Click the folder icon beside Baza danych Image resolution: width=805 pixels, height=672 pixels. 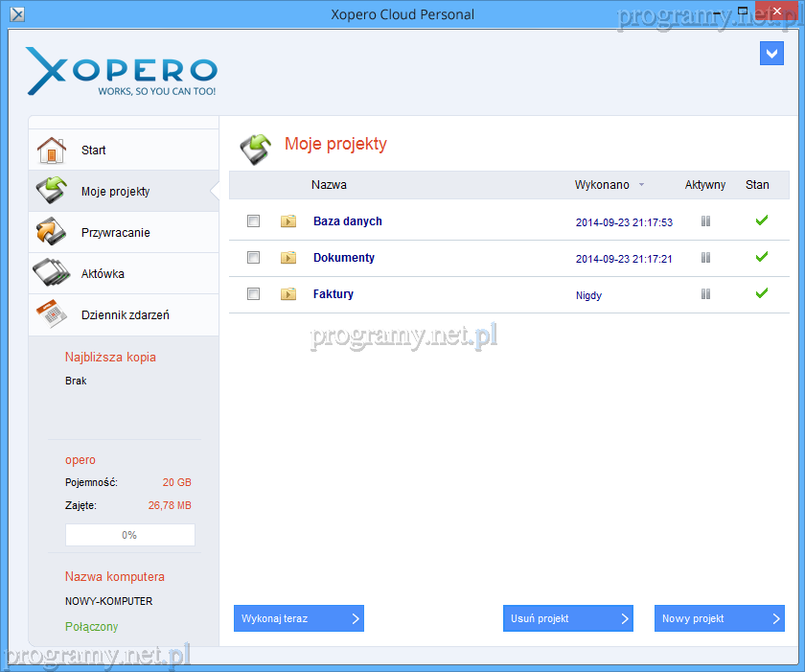(288, 221)
